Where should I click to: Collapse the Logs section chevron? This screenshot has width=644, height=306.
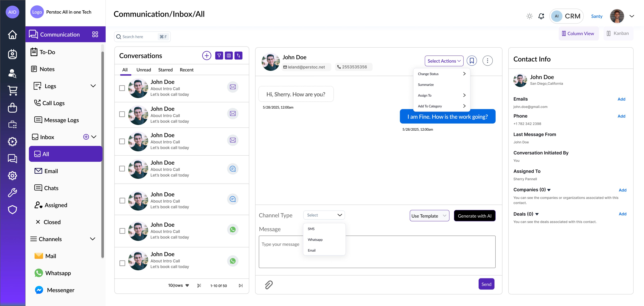(x=93, y=86)
